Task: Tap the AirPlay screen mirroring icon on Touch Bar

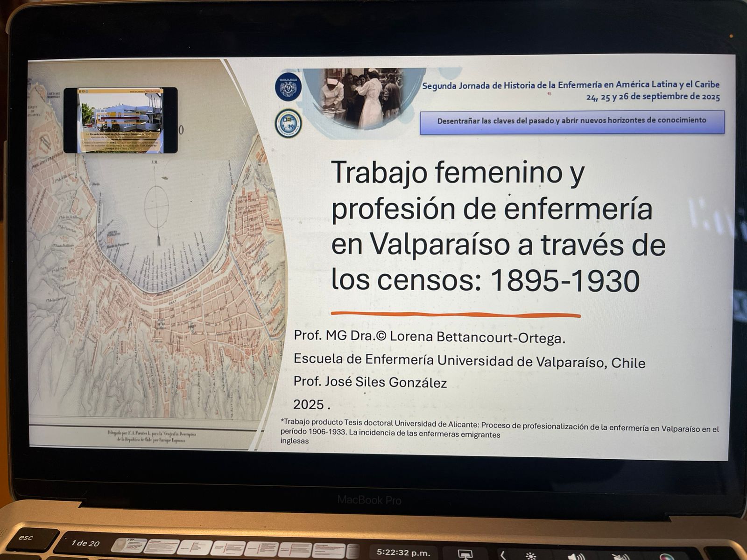Action: click(x=465, y=554)
